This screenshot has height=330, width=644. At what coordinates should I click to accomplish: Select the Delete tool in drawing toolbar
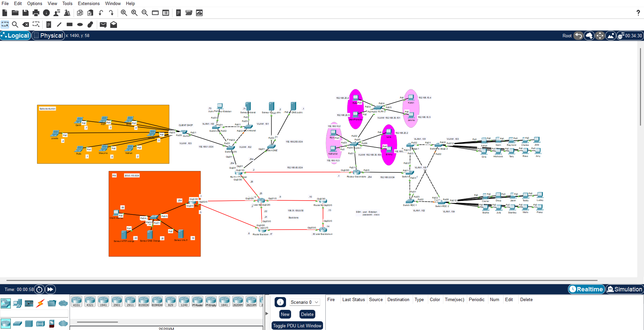point(26,24)
